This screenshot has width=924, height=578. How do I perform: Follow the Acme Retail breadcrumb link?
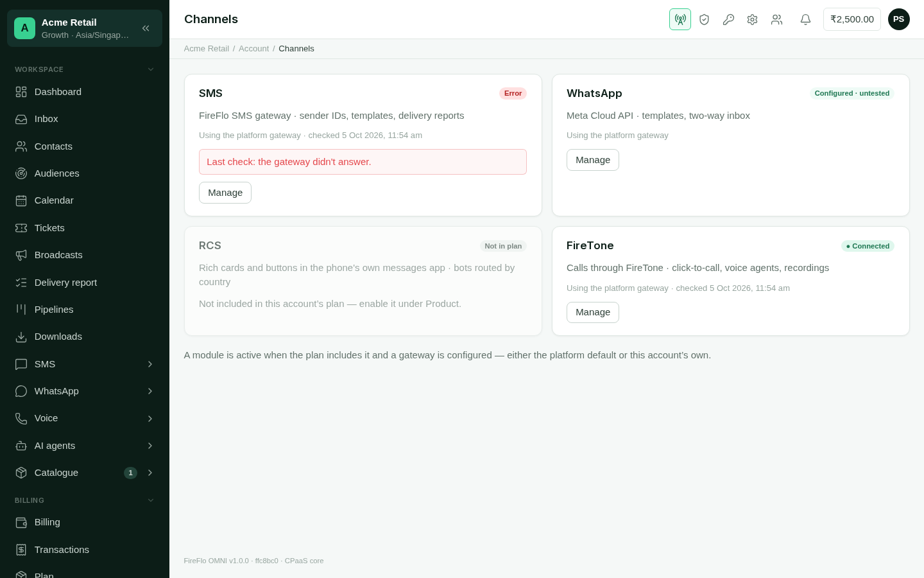point(207,49)
